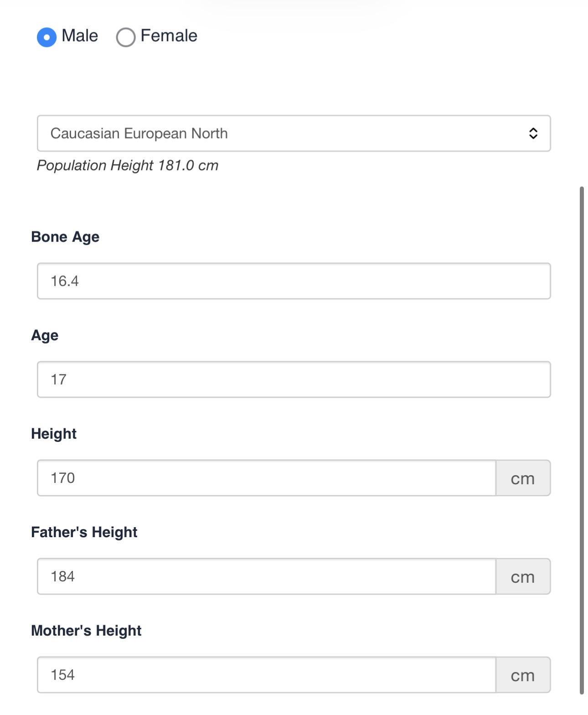
Task: Click the cm unit beside Father's Height
Action: [x=523, y=577]
